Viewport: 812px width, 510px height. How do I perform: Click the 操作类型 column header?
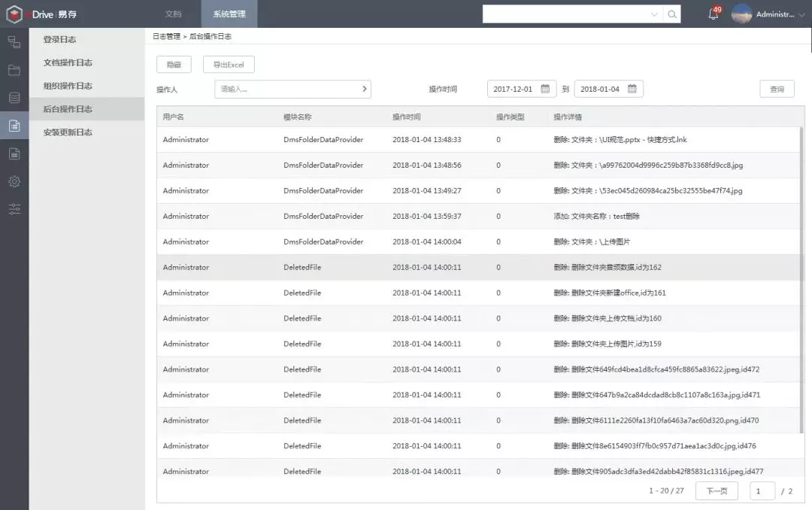click(511, 117)
